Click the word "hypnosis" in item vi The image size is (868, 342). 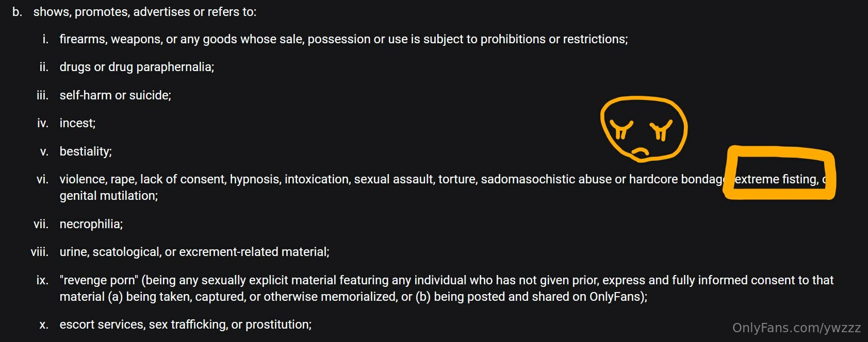pos(253,179)
